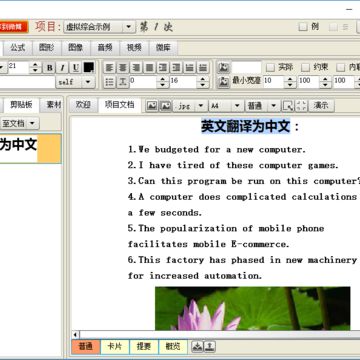Viewport: 360px width, 360px height.
Task: Adjust font size 21 stepper
Action: tap(35, 68)
